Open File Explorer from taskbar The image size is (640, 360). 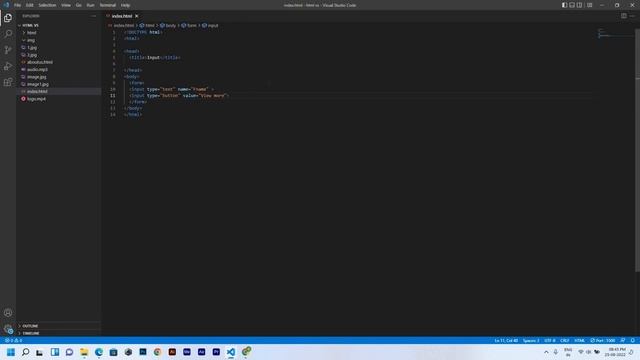click(84, 352)
